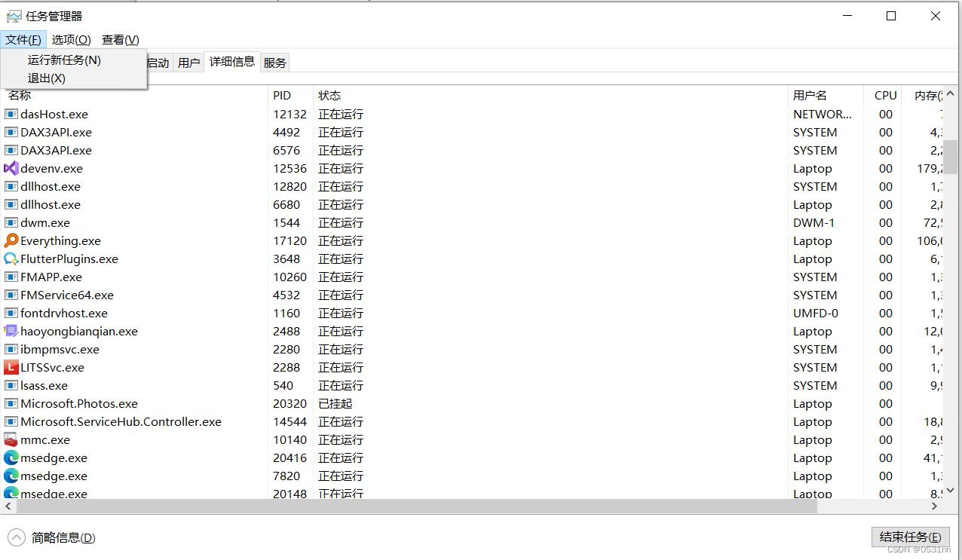Open the 文件(F) menu
The image size is (962, 560).
(23, 40)
